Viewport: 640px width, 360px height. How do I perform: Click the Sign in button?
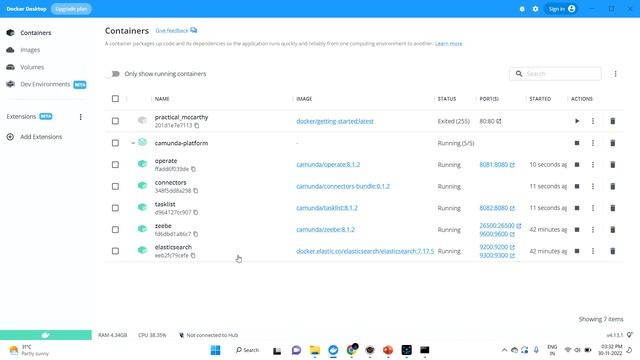tap(561, 9)
